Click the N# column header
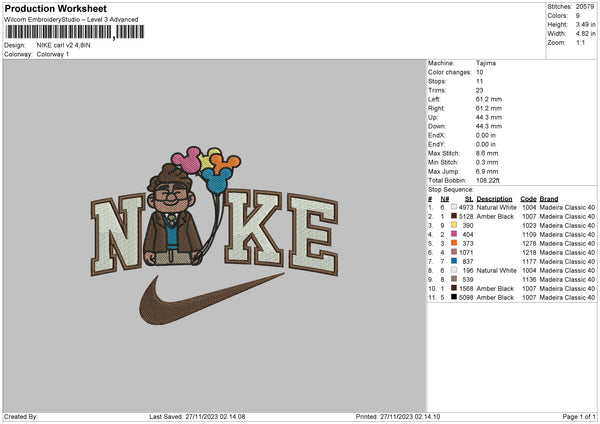The width and height of the screenshot is (600, 424). pyautogui.click(x=445, y=199)
